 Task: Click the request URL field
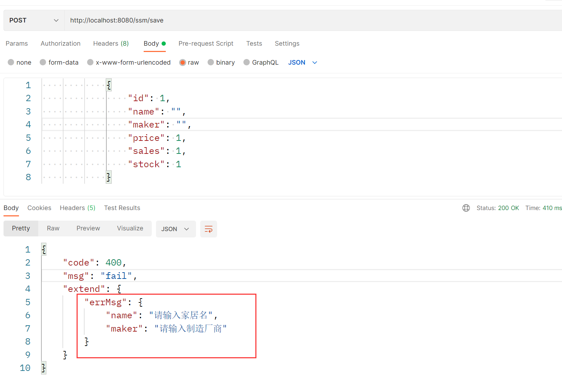[313, 20]
